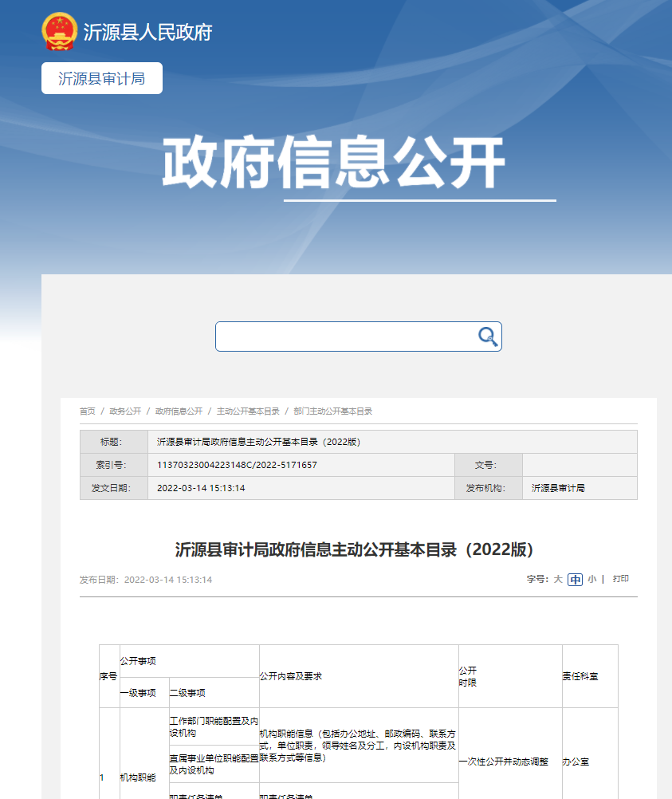Click the index number 11370323004223148C/2022-5171657
672x799 pixels.
(x=237, y=465)
